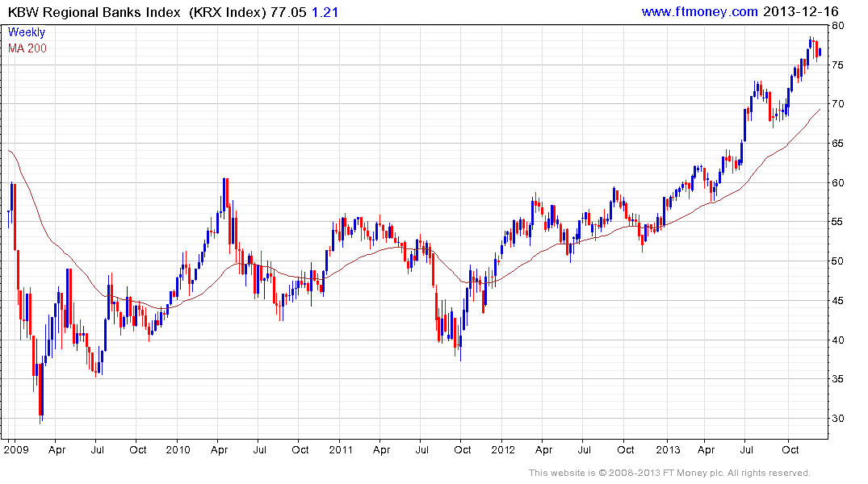Click the 2011 x-axis label
868x484 pixels.
coord(341,449)
